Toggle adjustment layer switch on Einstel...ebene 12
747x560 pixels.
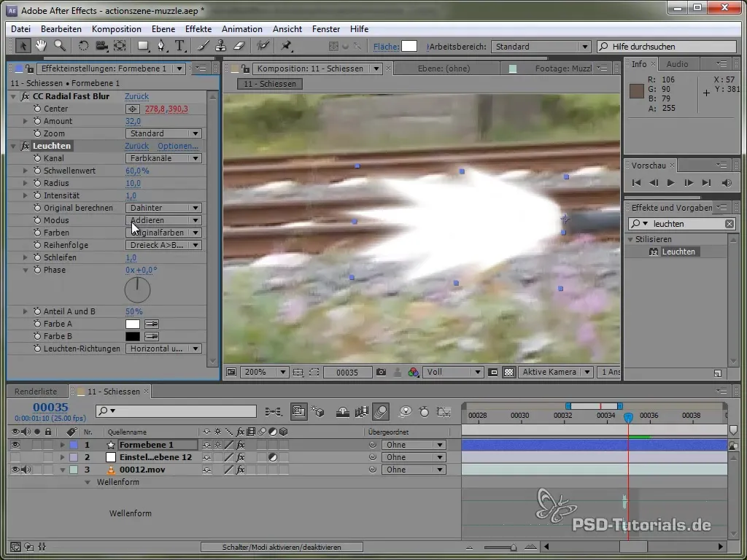tap(273, 457)
